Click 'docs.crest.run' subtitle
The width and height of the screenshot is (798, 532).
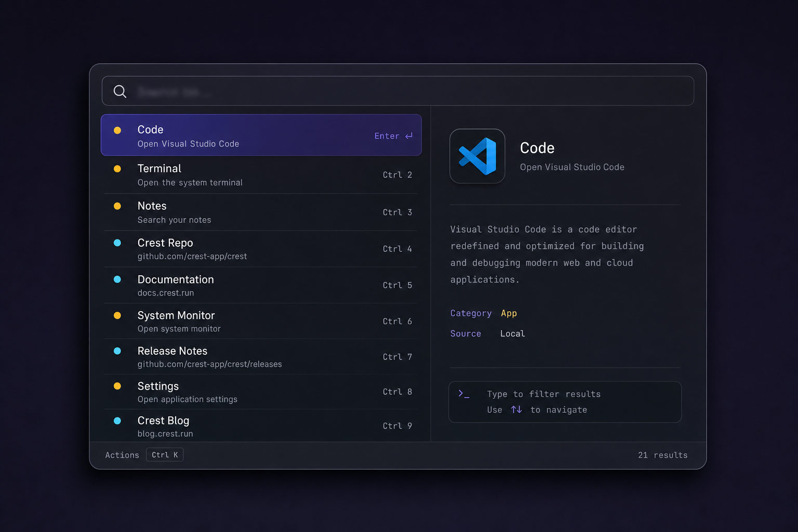(166, 293)
